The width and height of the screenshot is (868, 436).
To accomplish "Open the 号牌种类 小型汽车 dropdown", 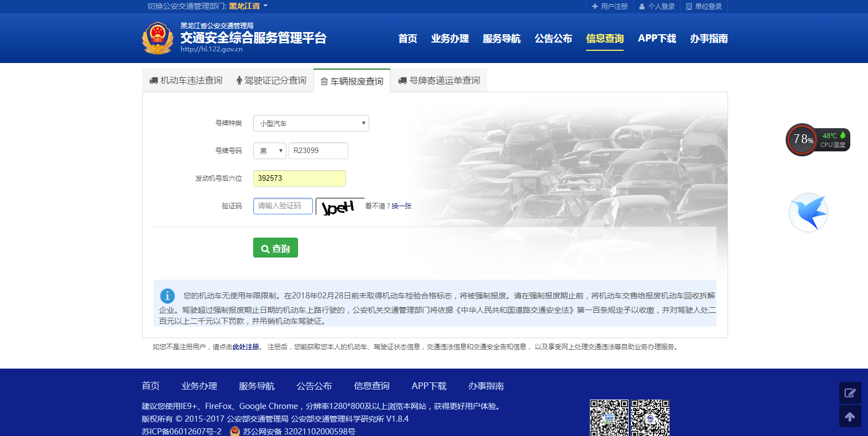I will click(x=311, y=123).
